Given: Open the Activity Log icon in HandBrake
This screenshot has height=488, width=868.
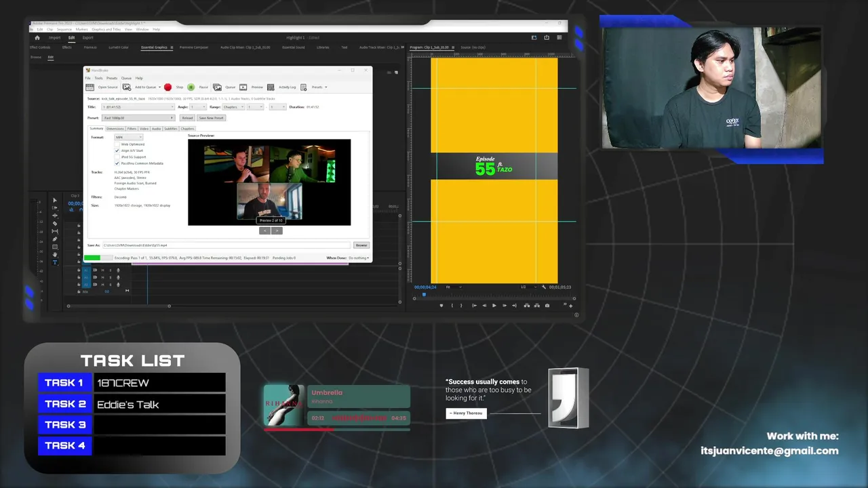Looking at the screenshot, I should click(x=271, y=87).
